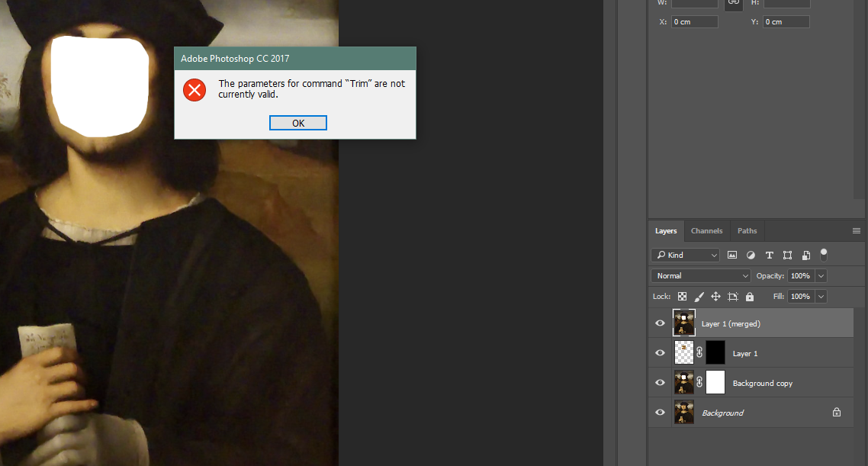Lock layer position
Screen dimensions: 868x466
tap(715, 297)
